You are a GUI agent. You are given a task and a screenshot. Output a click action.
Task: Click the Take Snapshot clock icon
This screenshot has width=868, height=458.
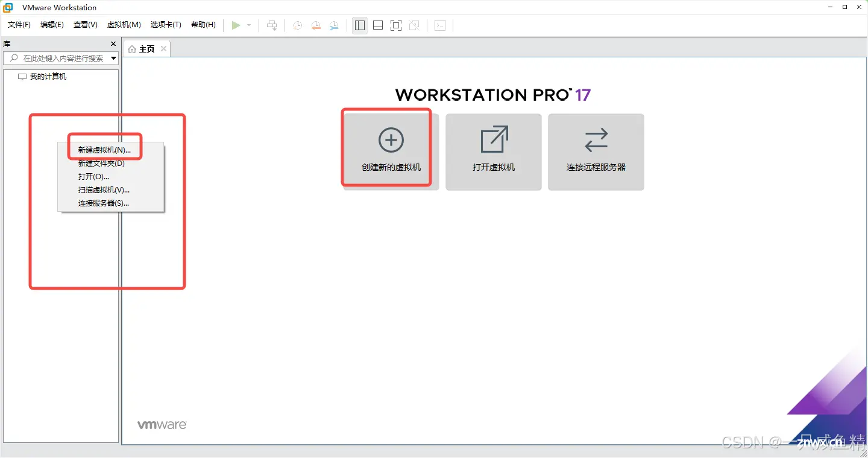pyautogui.click(x=297, y=25)
